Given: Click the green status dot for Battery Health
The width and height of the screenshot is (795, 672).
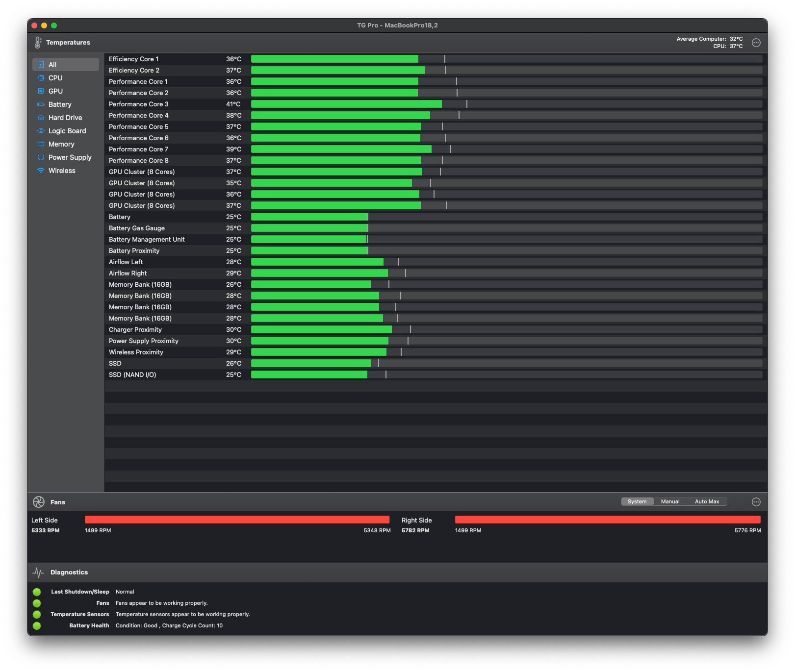Looking at the screenshot, I should pyautogui.click(x=37, y=626).
